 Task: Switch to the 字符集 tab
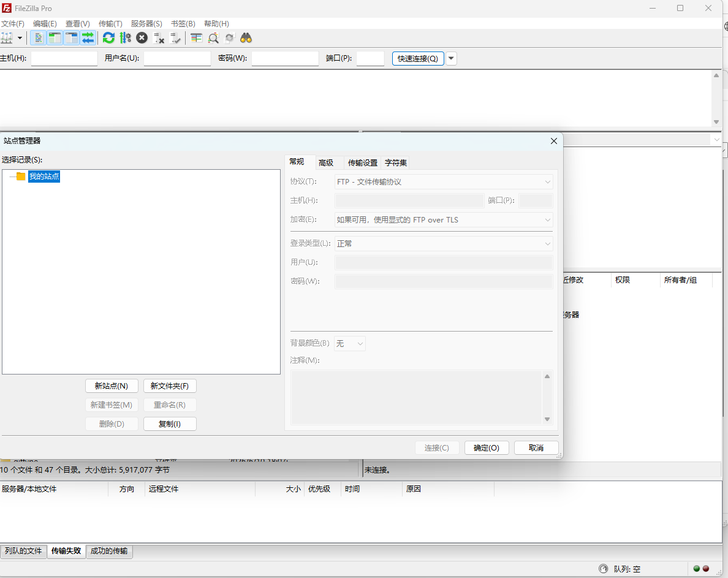[396, 163]
